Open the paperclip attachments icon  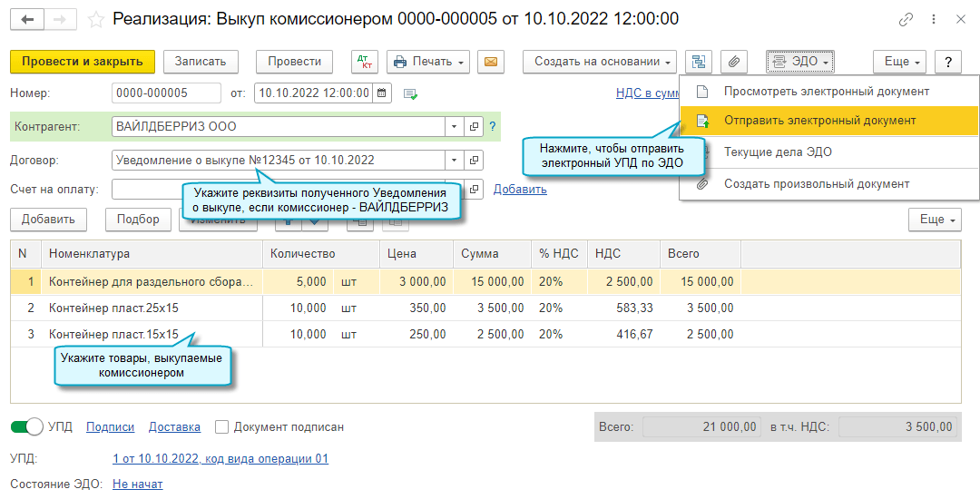point(734,62)
